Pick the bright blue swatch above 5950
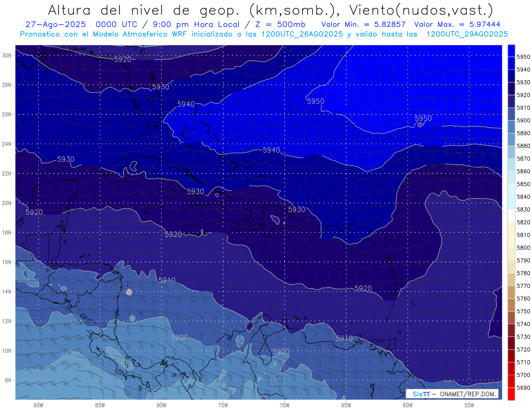 click(511, 51)
